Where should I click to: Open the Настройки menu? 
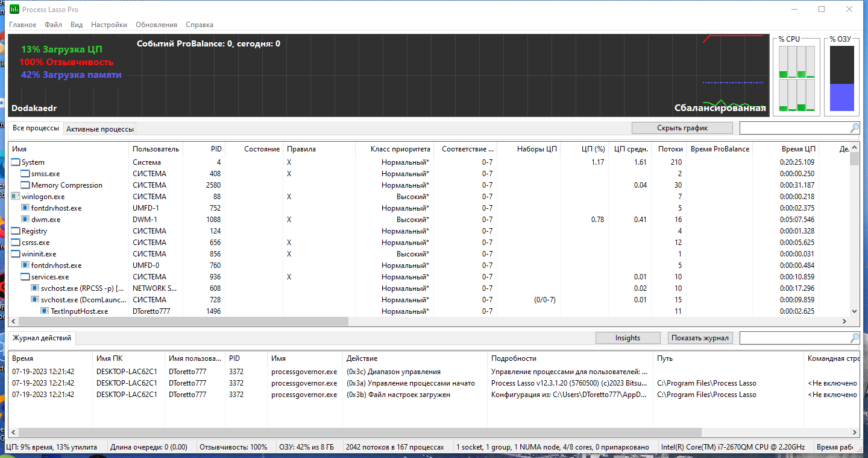(x=108, y=25)
